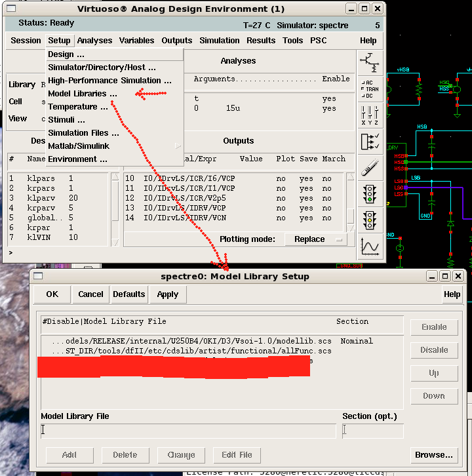Choose Stimuli ... menu entry
The width and height of the screenshot is (472, 476).
click(115, 120)
